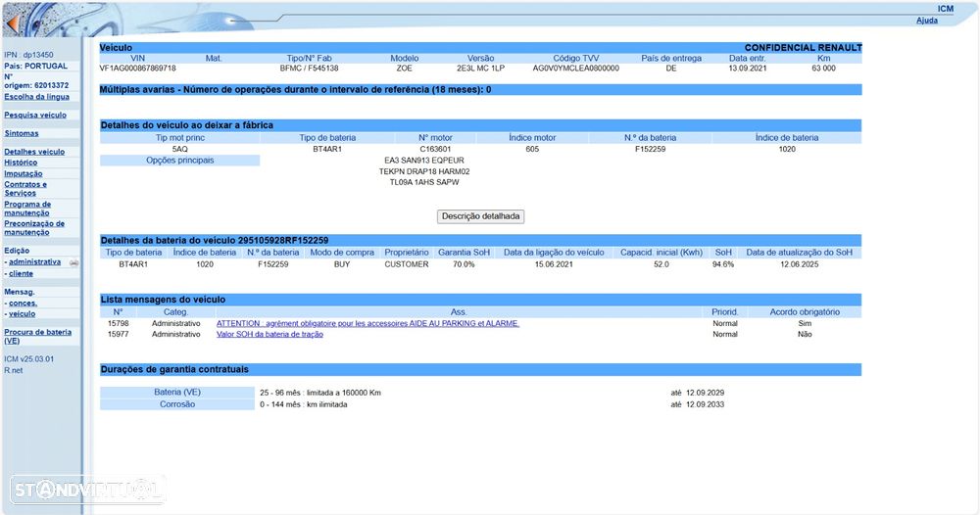Image resolution: width=980 pixels, height=515 pixels.
Task: Click initial capacity value 52.0
Action: [x=661, y=264]
